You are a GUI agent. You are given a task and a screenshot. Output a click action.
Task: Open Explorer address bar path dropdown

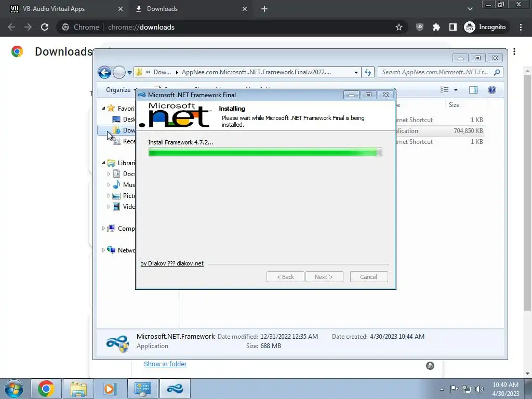click(356, 72)
